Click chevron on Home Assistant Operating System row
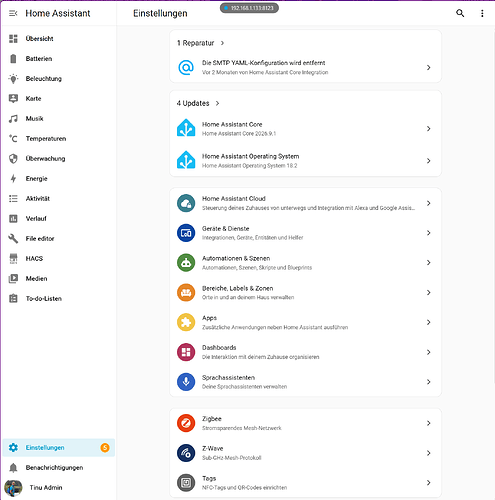This screenshot has width=495, height=500. click(x=429, y=161)
